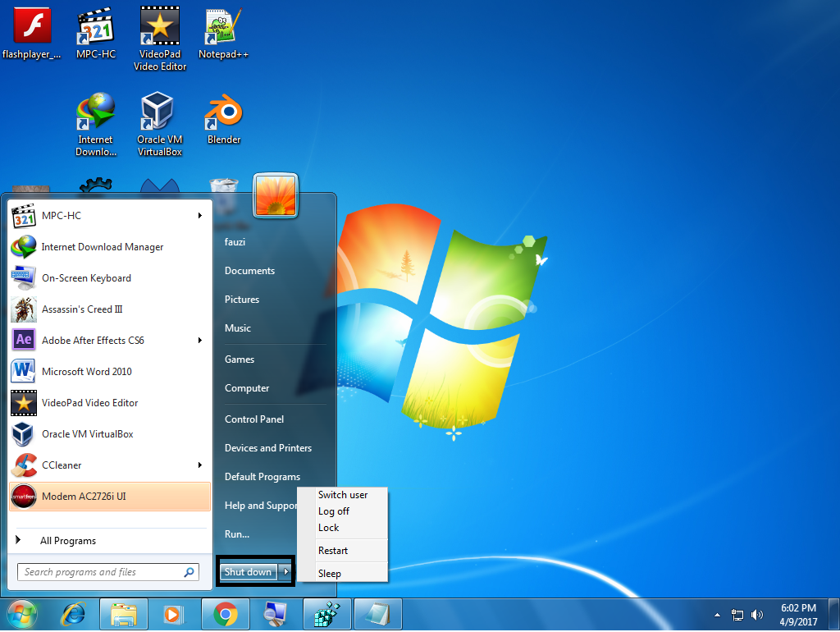Screen dimensions: 840x632
Task: Open Games from Start menu
Action: tap(240, 360)
